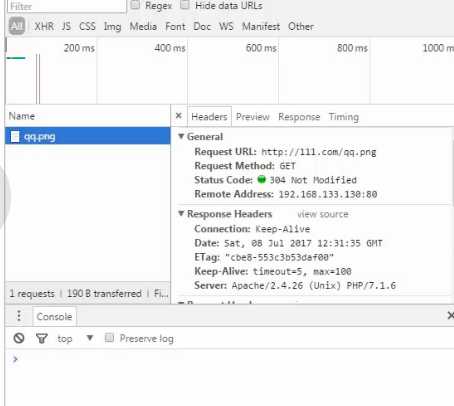Image resolution: width=454 pixels, height=406 pixels.
Task: Open the console filter funnel icon
Action: (42, 338)
